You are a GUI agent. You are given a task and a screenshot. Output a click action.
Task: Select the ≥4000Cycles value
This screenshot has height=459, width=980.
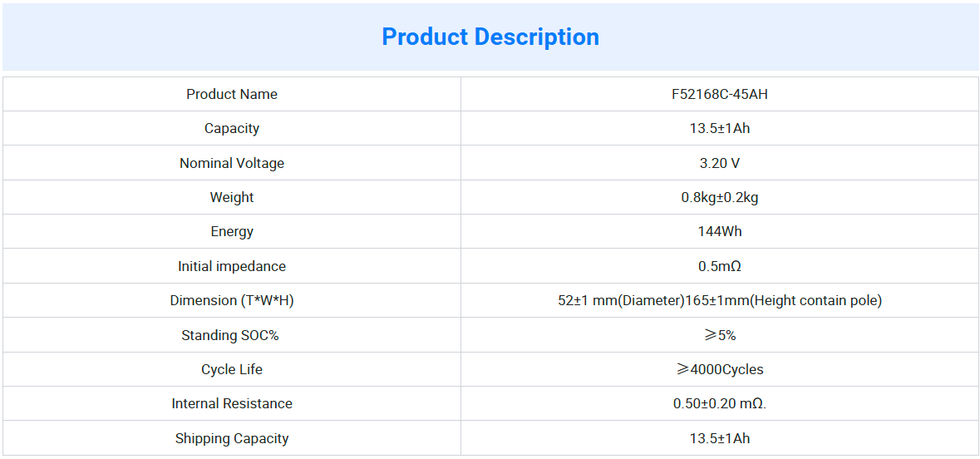tap(720, 369)
